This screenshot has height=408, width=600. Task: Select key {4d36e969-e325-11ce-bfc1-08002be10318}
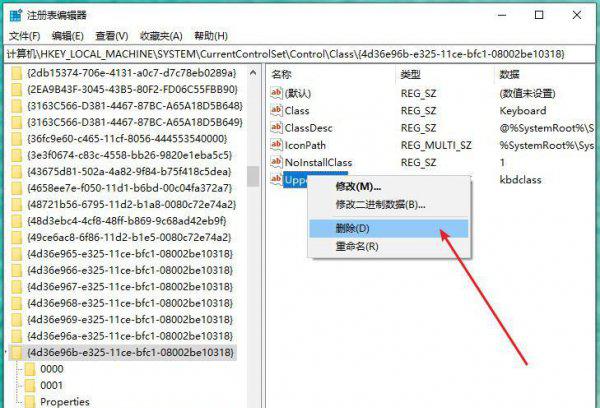[130, 320]
